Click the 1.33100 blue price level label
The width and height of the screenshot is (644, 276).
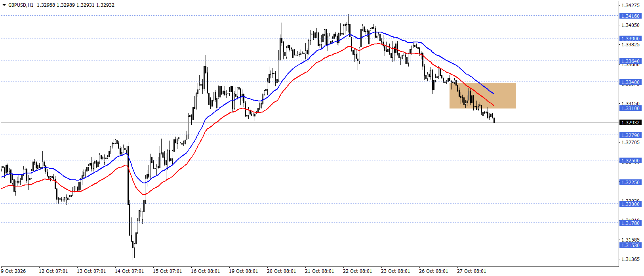[x=630, y=108]
